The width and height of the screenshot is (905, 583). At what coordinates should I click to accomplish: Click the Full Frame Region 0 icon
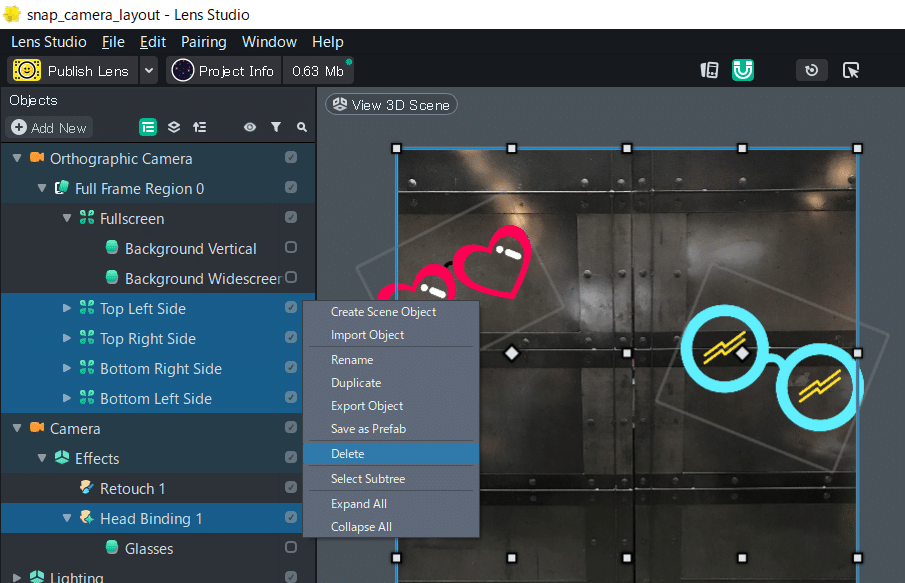(62, 188)
